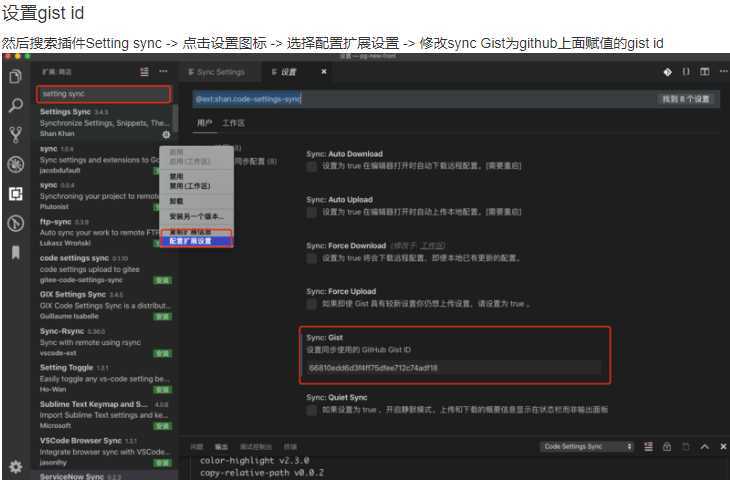Select the ServiceNow Sync extension entry
The image size is (730, 480).
point(105,476)
